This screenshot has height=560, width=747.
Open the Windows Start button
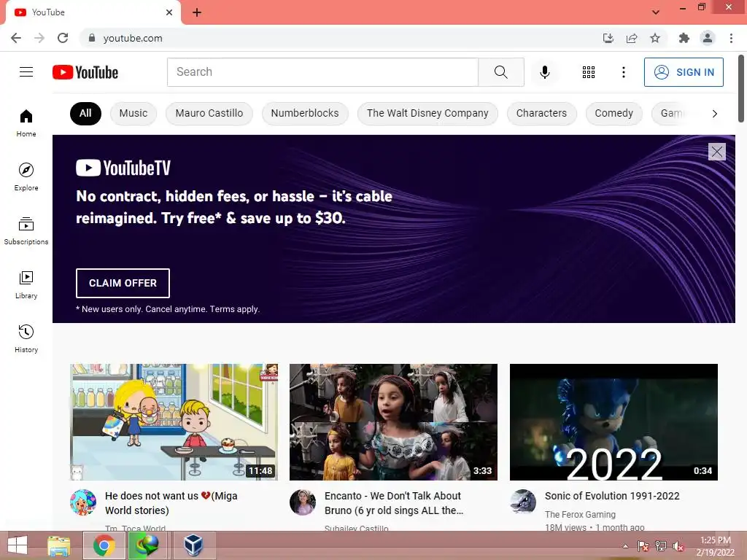[18, 545]
